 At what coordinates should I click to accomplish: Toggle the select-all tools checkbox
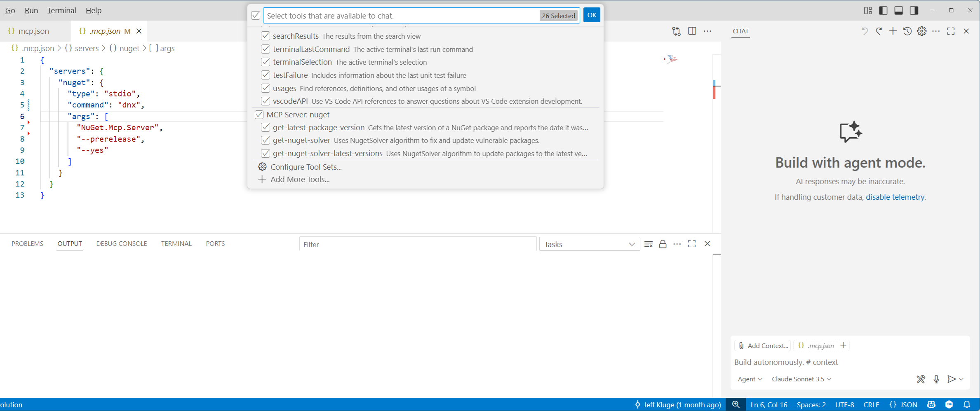point(256,15)
